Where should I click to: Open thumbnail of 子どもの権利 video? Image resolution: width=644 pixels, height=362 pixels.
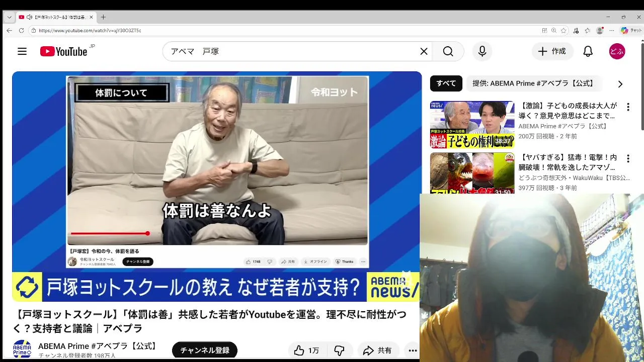472,125
